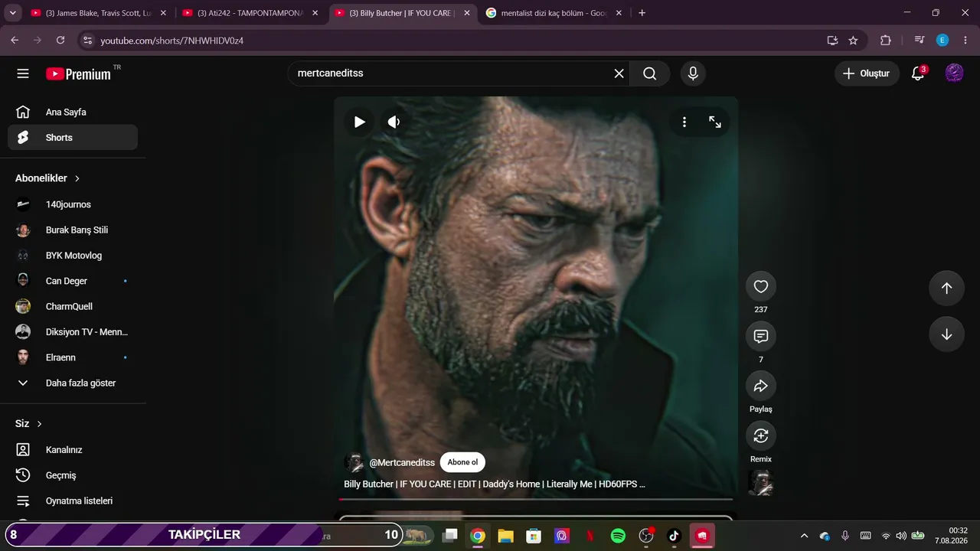Play the paused short
Screen dimensions: 980x551
tap(359, 122)
